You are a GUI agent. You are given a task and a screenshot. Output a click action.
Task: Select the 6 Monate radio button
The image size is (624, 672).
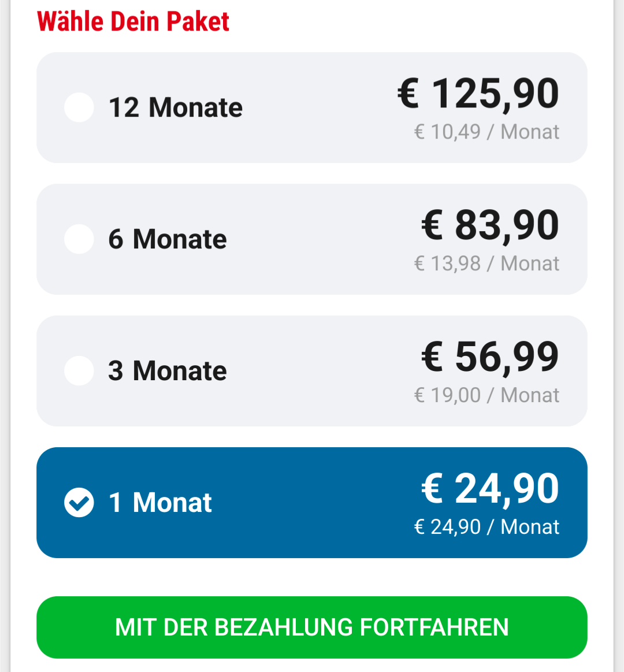pos(79,239)
